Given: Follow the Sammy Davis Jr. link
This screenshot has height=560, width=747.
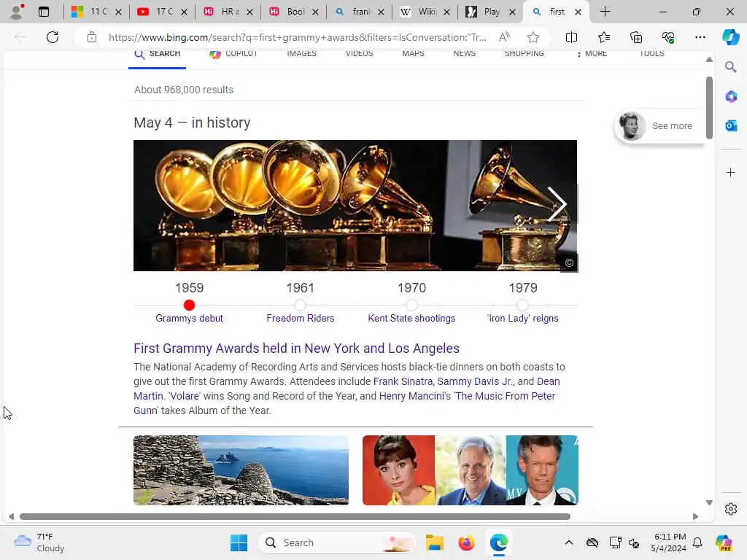Looking at the screenshot, I should (475, 381).
